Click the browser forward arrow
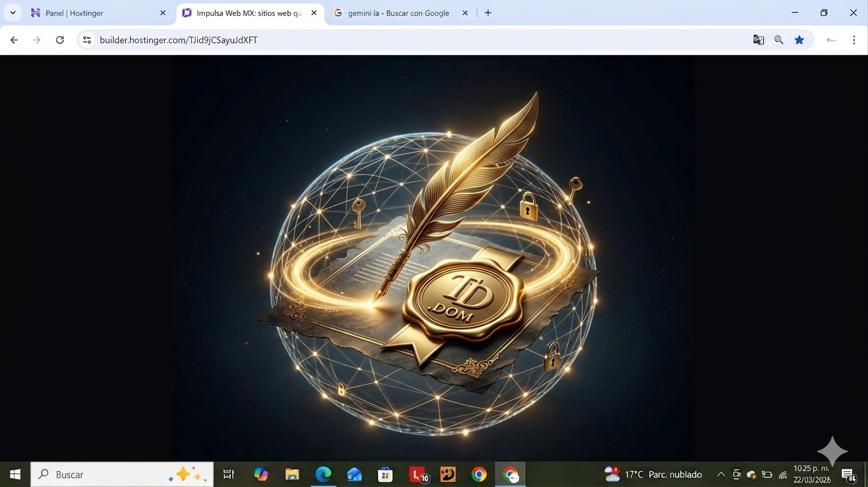This screenshot has height=487, width=868. 37,40
